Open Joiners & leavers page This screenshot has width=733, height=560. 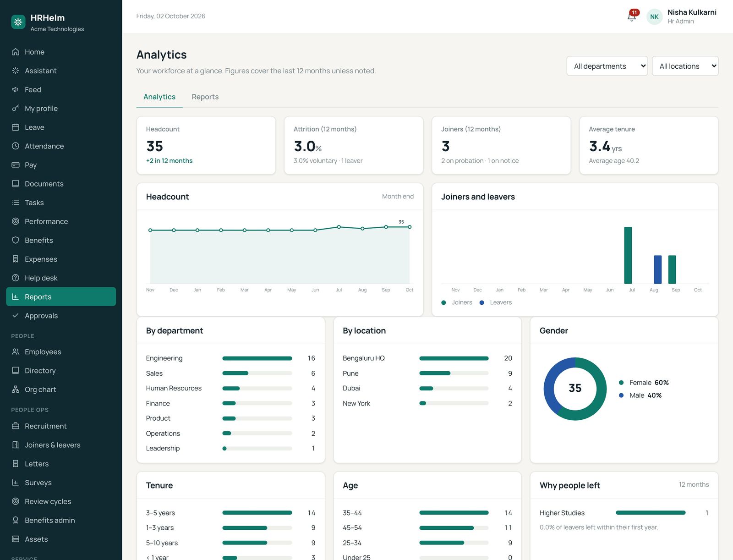(61, 445)
